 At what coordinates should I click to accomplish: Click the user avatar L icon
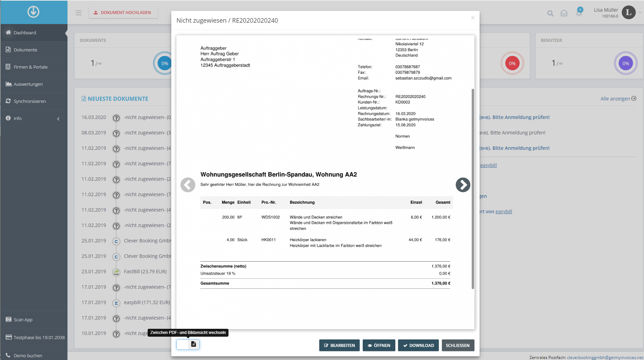[628, 12]
